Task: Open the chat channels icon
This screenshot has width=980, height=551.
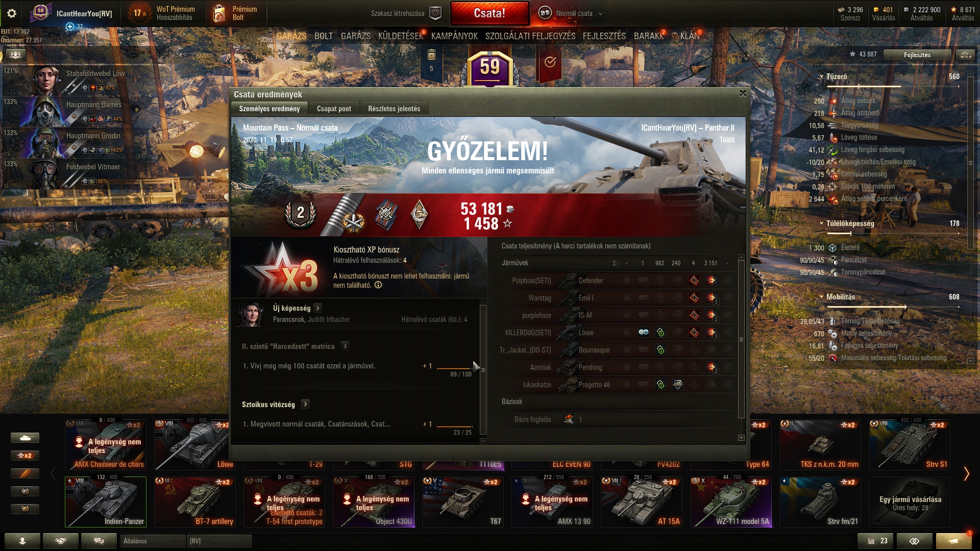Action: pyautogui.click(x=99, y=541)
